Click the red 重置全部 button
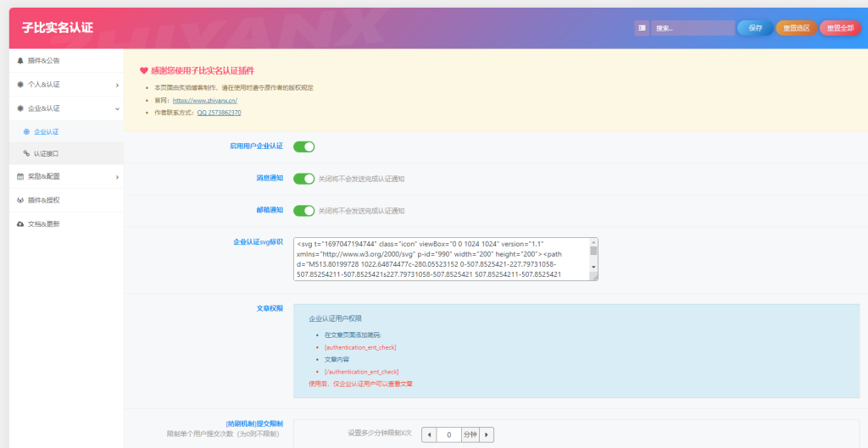This screenshot has width=868, height=448. coord(840,28)
